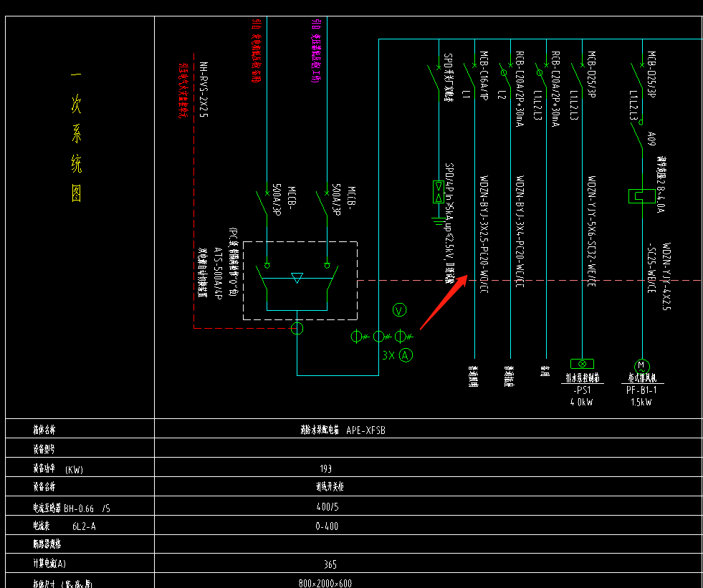Click the SPD surge protector rectangle symbol

click(439, 192)
